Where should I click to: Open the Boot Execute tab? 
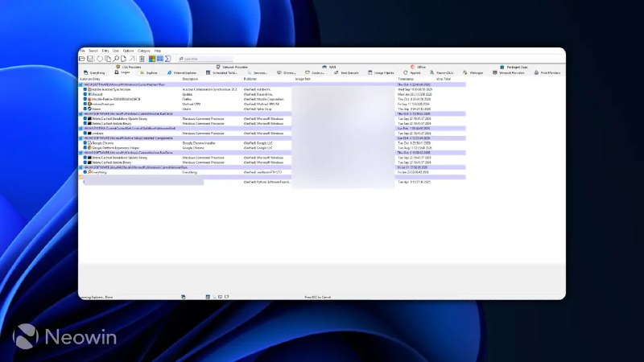click(346, 72)
